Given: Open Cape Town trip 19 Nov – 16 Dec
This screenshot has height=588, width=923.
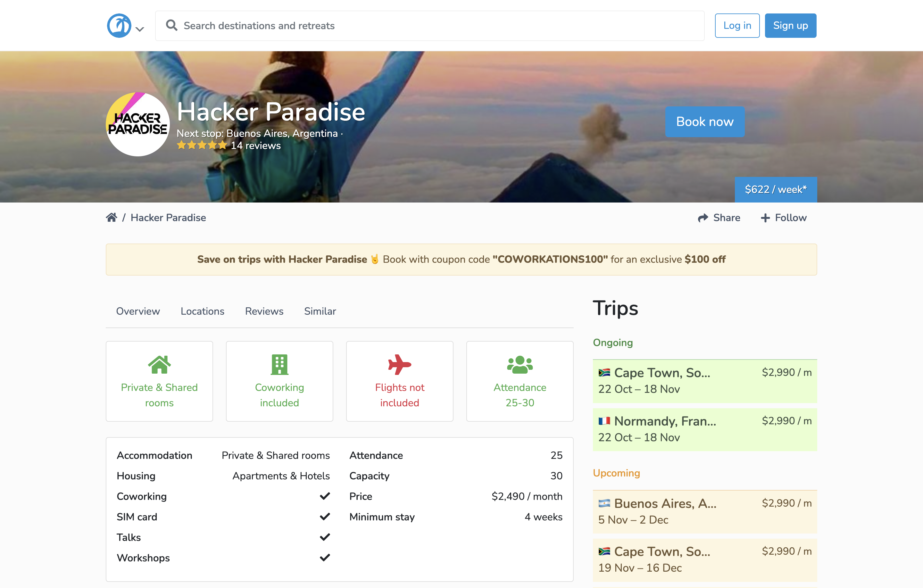Looking at the screenshot, I should (x=704, y=560).
